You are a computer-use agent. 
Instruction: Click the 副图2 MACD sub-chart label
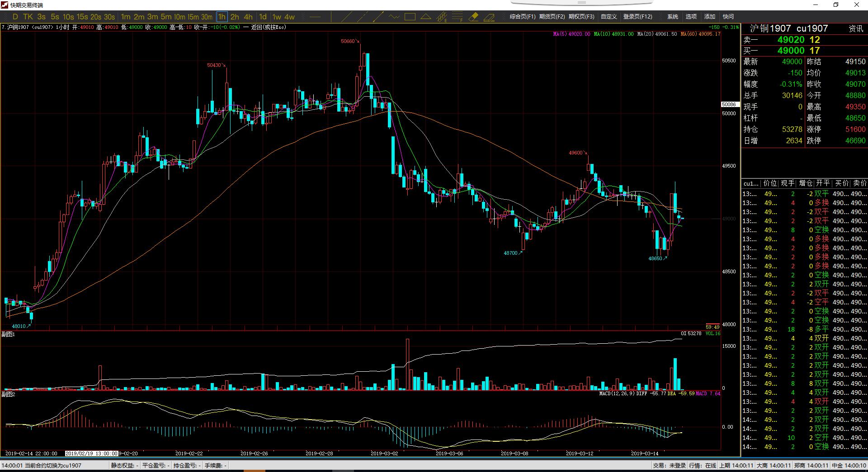tap(8, 394)
